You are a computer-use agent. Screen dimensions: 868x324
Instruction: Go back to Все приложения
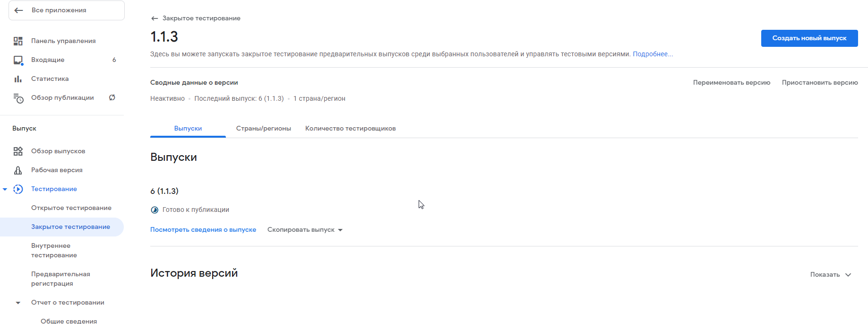[x=67, y=10]
